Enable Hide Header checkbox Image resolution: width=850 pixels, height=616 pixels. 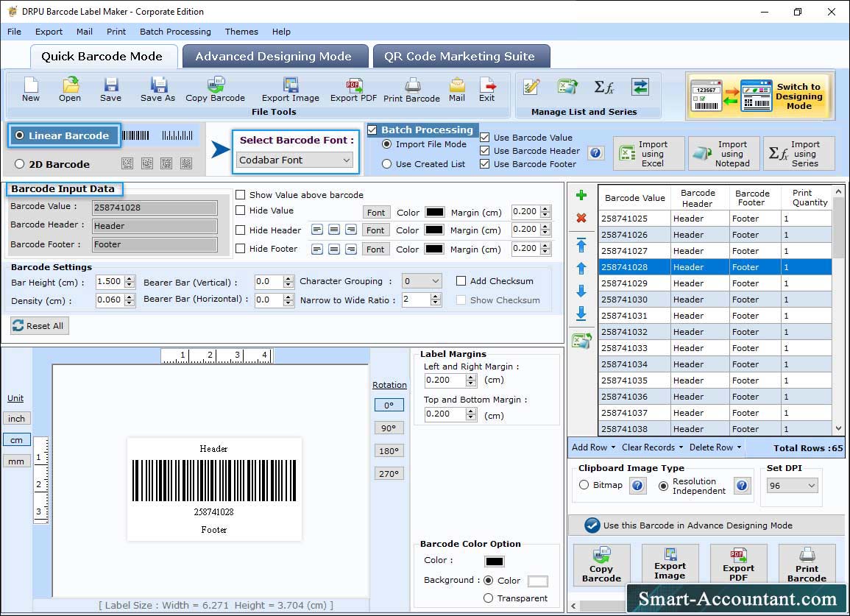pyautogui.click(x=240, y=230)
